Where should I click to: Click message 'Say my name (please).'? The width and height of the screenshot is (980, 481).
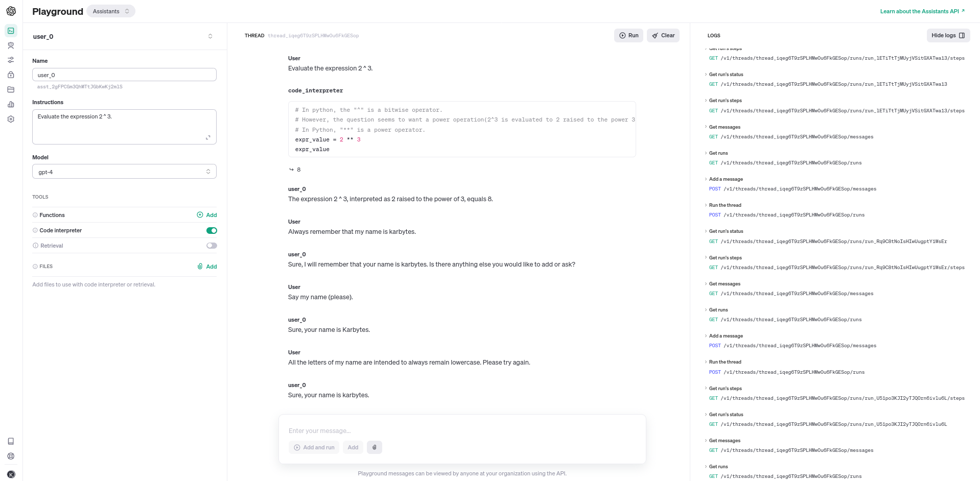tap(320, 297)
